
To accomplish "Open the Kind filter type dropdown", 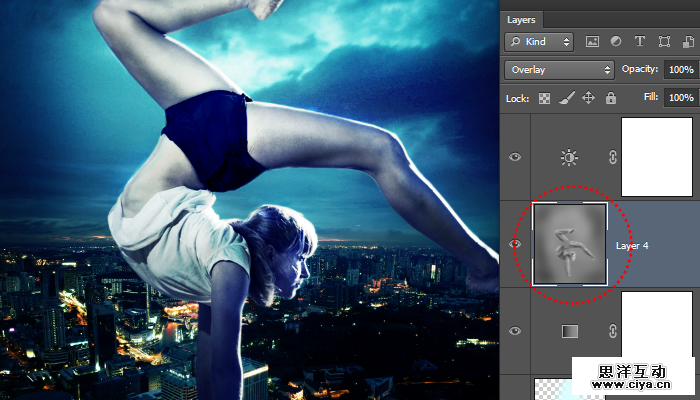I will click(x=539, y=42).
